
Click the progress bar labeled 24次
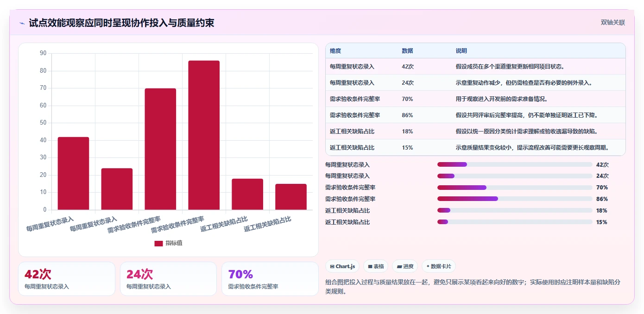(515, 176)
